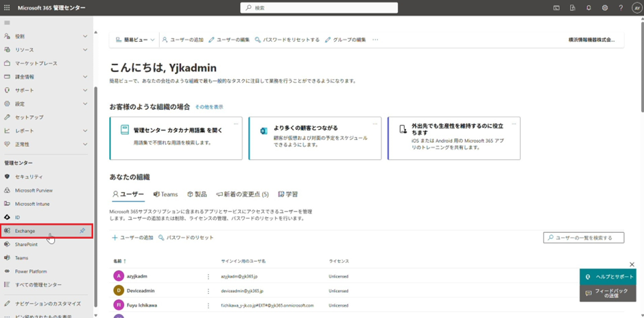Viewport: 644px width, 318px height.
Task: Switch to the 製品 tab
Action: (198, 194)
